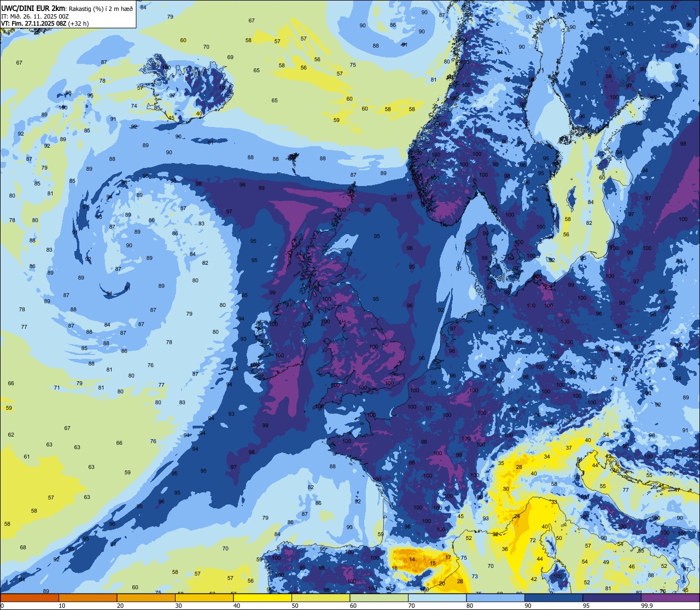Click the humidity value '24' on the map

coord(517,516)
